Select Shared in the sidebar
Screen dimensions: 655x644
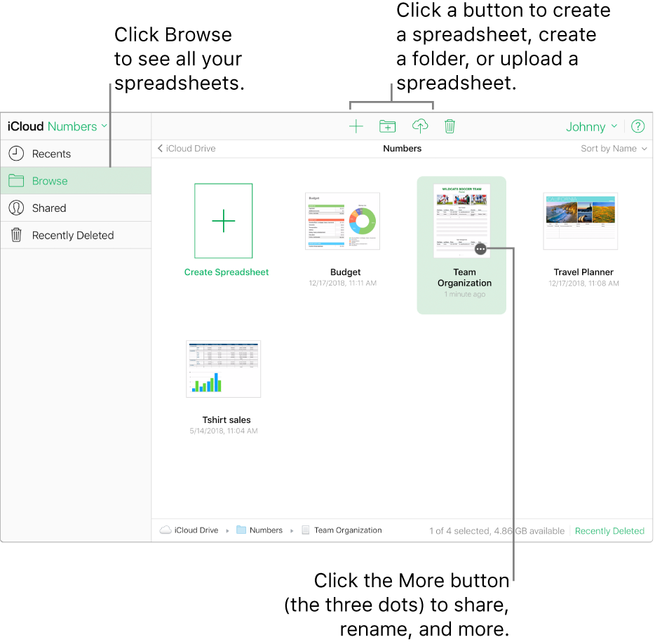[76, 208]
